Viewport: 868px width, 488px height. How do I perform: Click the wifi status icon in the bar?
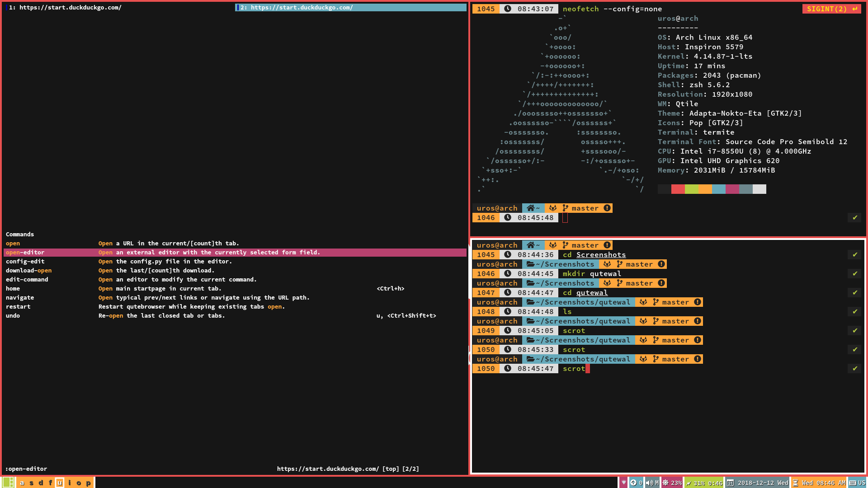(624, 483)
